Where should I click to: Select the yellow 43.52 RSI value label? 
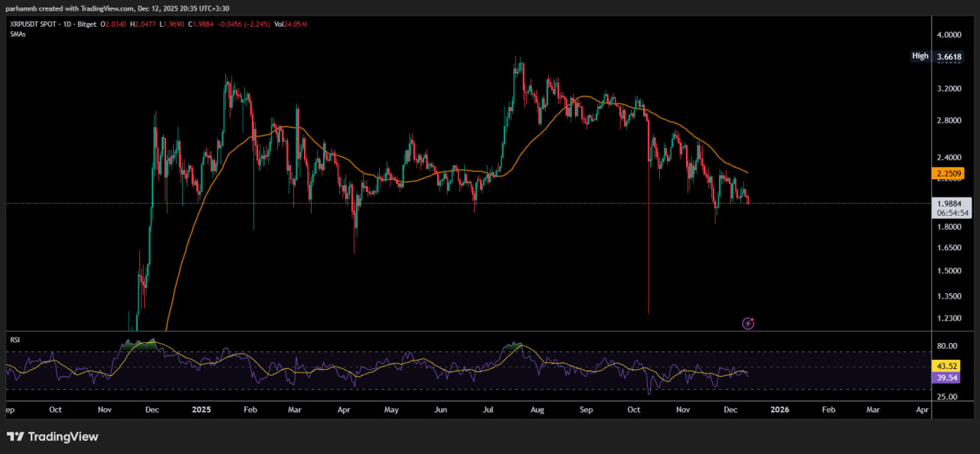pos(946,367)
